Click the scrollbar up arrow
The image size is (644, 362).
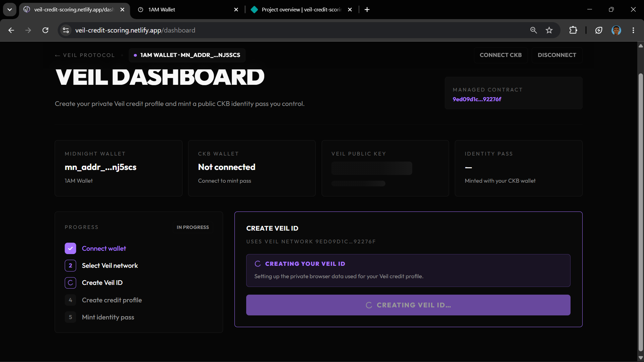coord(641,46)
